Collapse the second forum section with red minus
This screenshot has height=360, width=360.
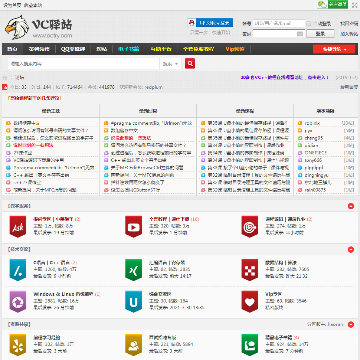pos(351,249)
